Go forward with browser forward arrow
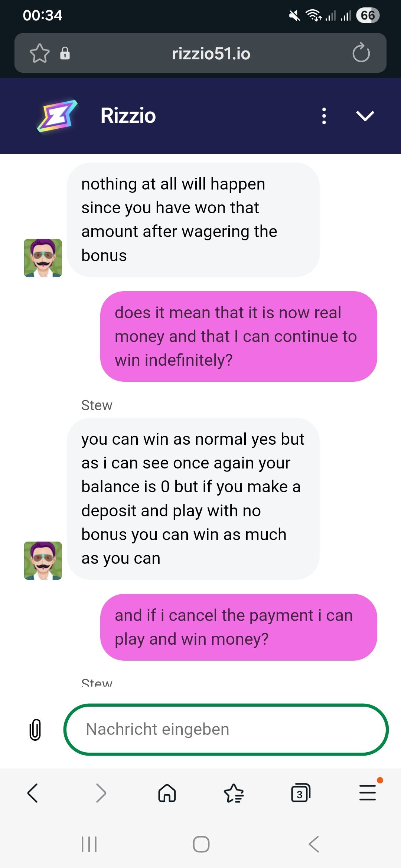Screen dimensions: 401x868 pos(101,793)
